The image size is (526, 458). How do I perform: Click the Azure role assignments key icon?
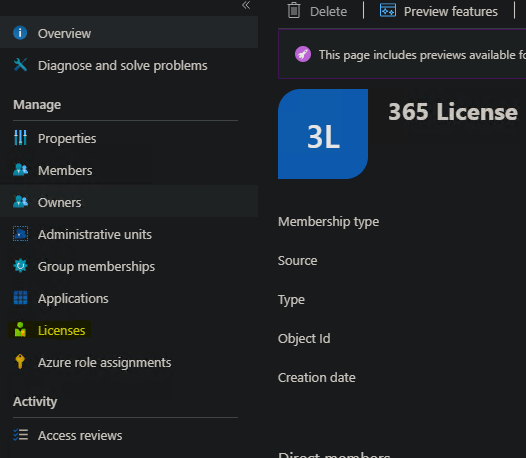pyautogui.click(x=20, y=362)
